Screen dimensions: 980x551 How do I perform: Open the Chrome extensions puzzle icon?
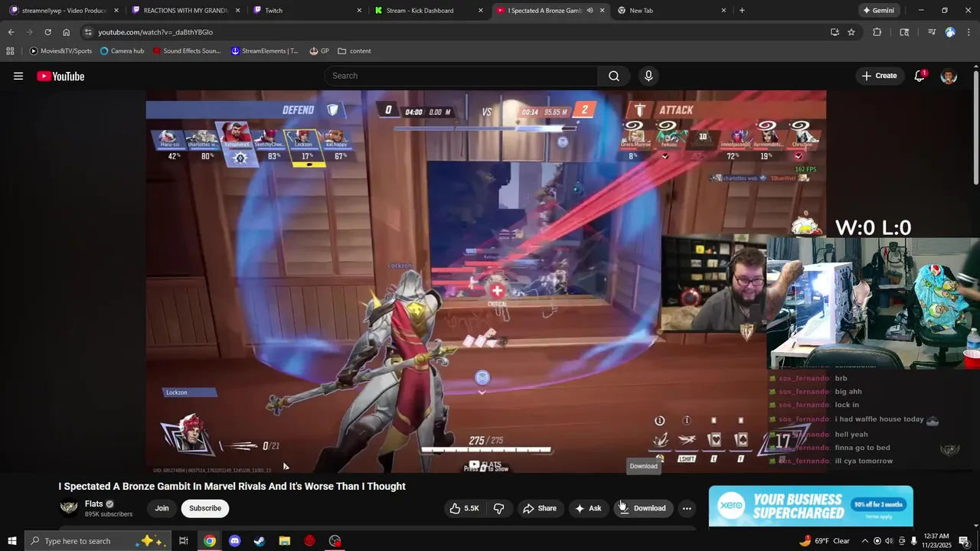877,32
